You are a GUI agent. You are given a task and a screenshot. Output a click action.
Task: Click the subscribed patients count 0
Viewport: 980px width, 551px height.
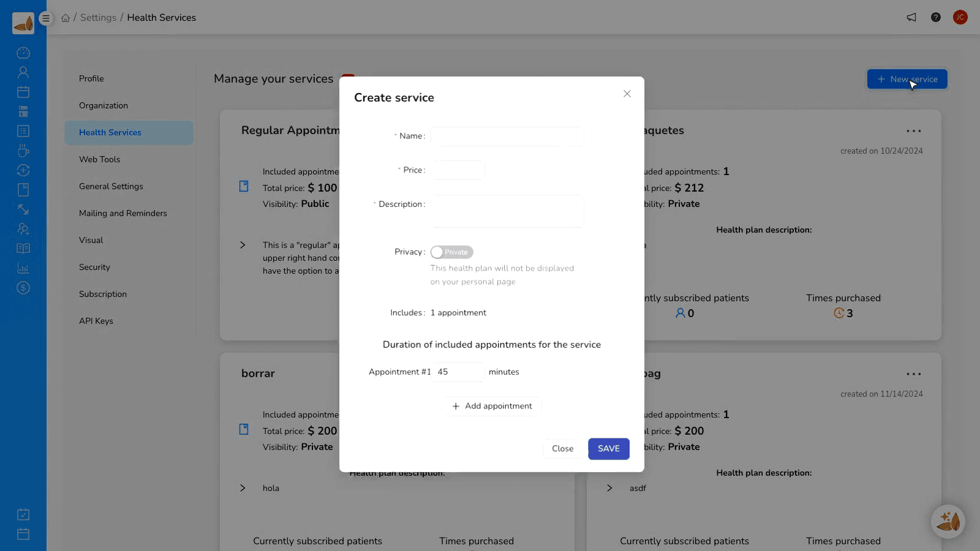(691, 313)
